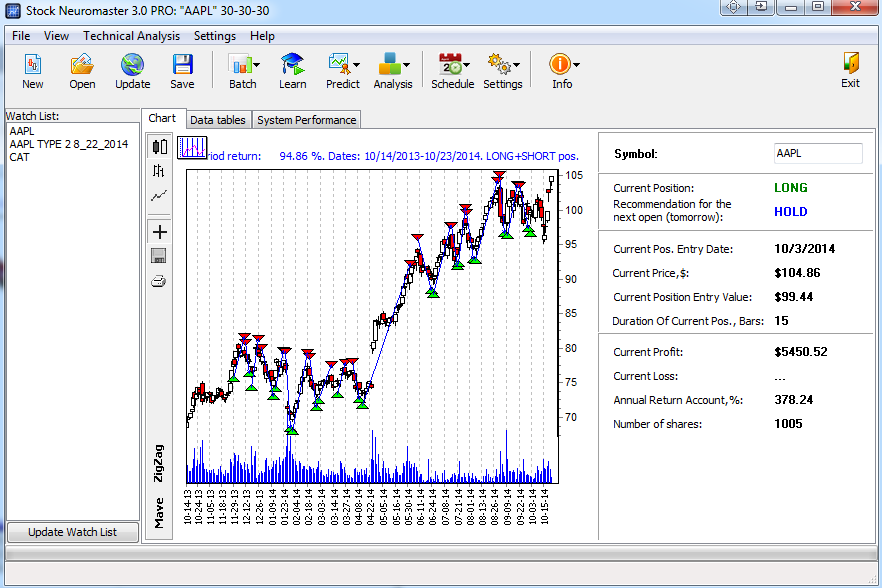Click the annual return value 378.24
This screenshot has width=882, height=588.
793,400
